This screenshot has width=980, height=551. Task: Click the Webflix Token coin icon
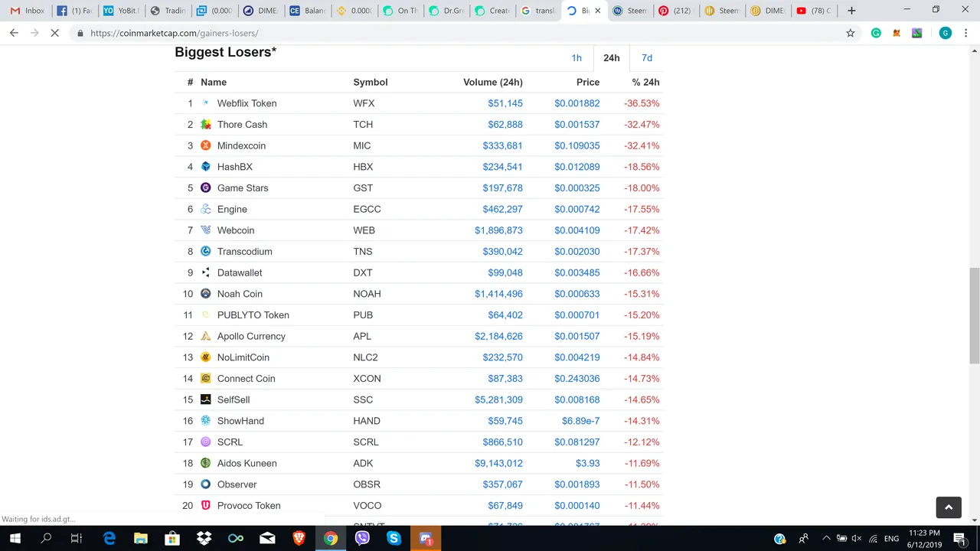[205, 103]
